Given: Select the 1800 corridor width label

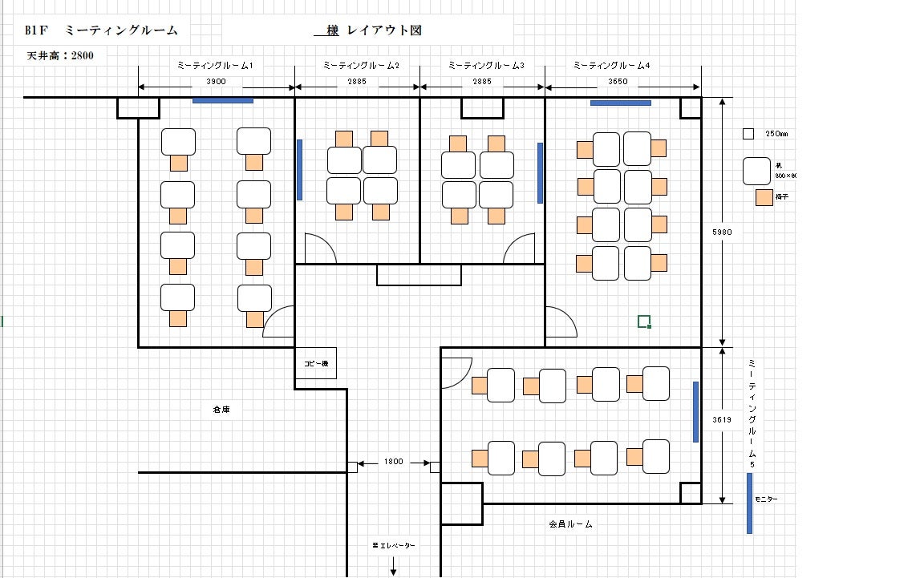Looking at the screenshot, I should (x=393, y=462).
